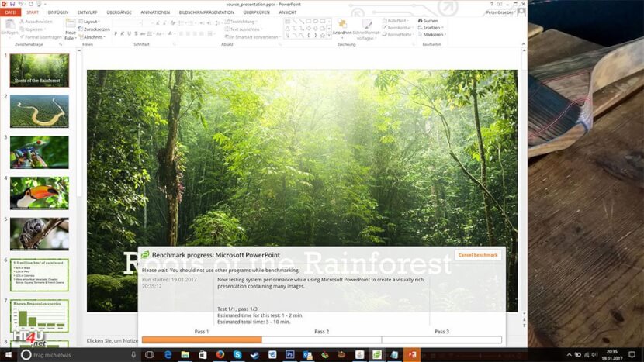The height and width of the screenshot is (362, 644).
Task: Select the toucan slide thumbnail number 4
Action: pyautogui.click(x=39, y=193)
